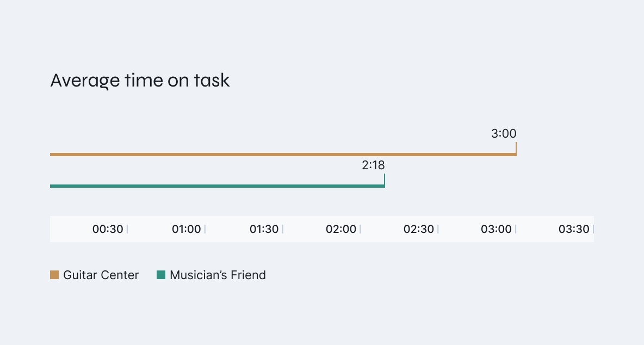Choose the 03:30 axis label
Image resolution: width=644 pixels, height=345 pixels.
click(x=574, y=229)
